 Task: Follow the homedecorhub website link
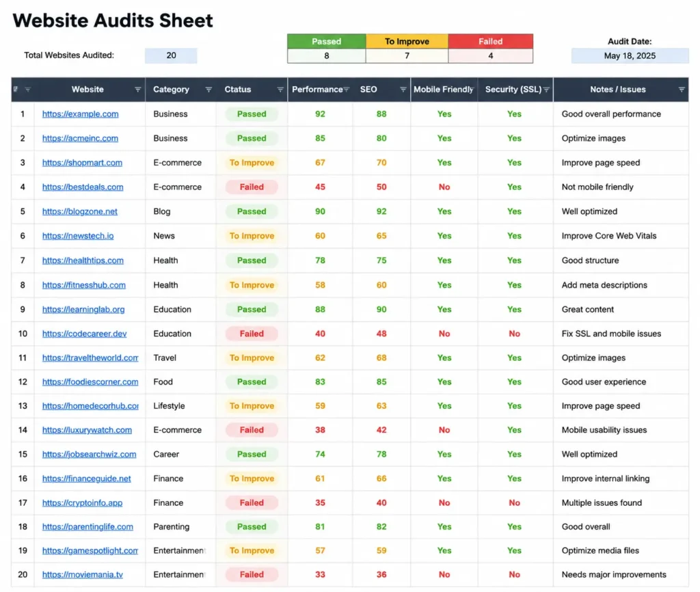pyautogui.click(x=90, y=406)
